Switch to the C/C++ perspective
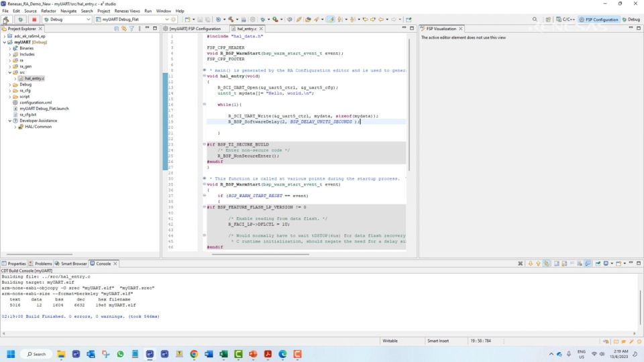Viewport: 644px width, 362px height. click(x=565, y=19)
